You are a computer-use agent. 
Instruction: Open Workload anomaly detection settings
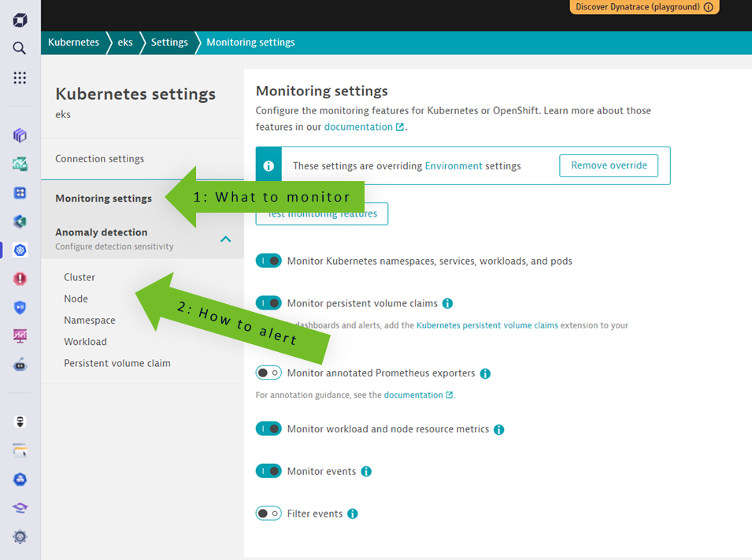point(85,342)
